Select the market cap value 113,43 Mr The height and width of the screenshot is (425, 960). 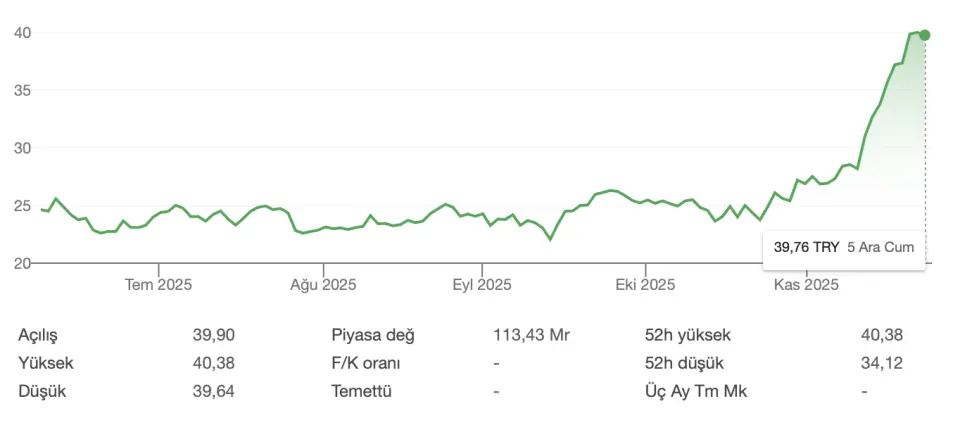tap(531, 335)
